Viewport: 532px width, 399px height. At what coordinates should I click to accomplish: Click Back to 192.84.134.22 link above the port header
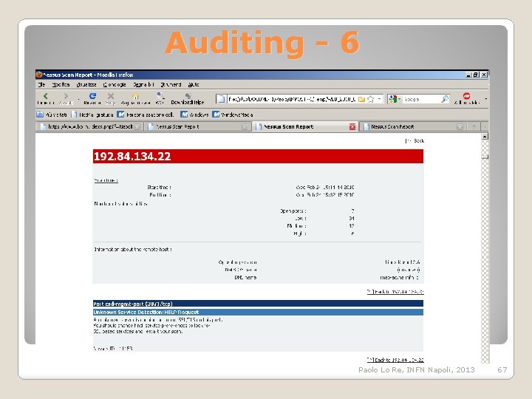point(395,291)
